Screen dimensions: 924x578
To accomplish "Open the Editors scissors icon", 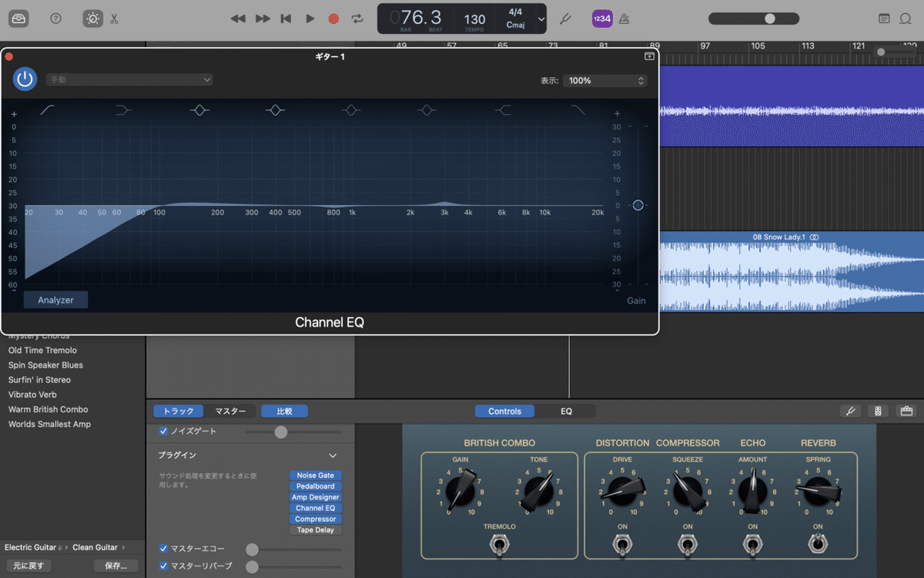I will point(114,18).
